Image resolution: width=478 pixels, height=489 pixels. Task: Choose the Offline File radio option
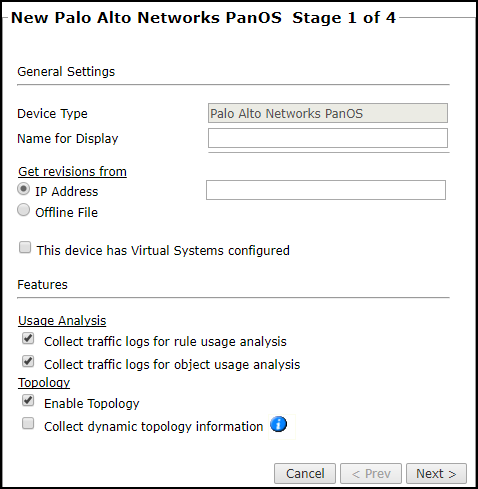click(23, 210)
